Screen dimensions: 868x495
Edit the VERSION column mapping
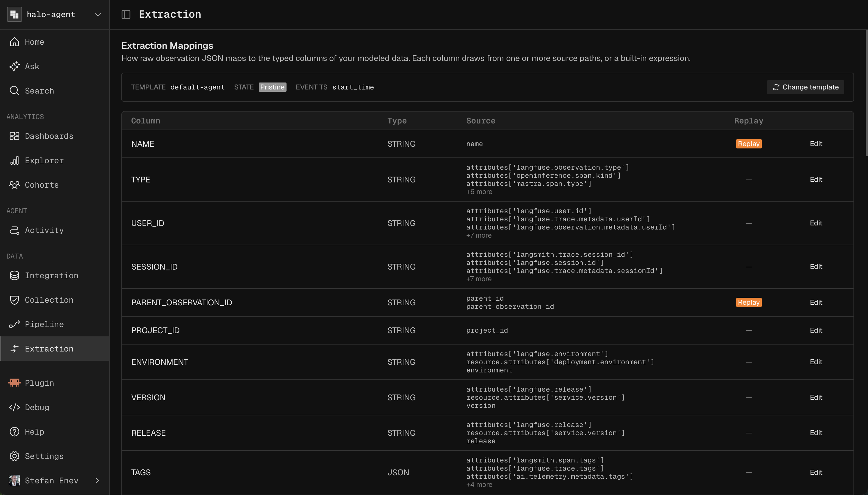pos(816,397)
